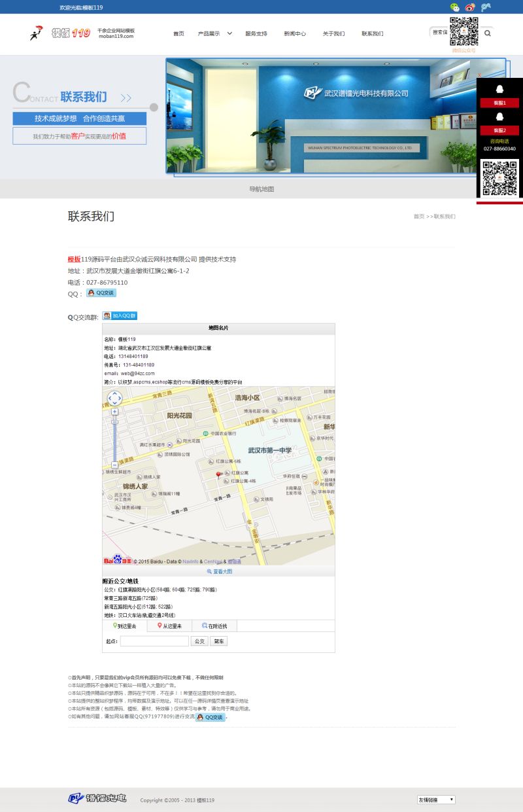Open the 首页 navigation menu item
The height and width of the screenshot is (812, 523).
coord(178,33)
